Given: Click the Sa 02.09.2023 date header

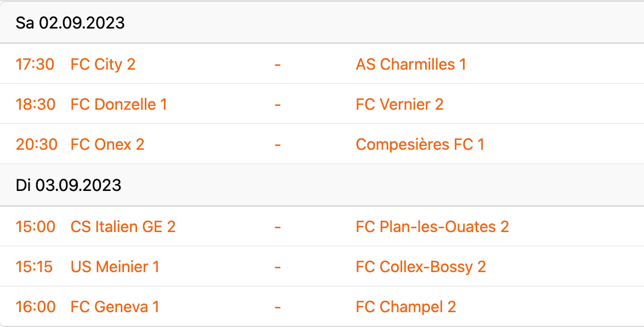Looking at the screenshot, I should (70, 23).
